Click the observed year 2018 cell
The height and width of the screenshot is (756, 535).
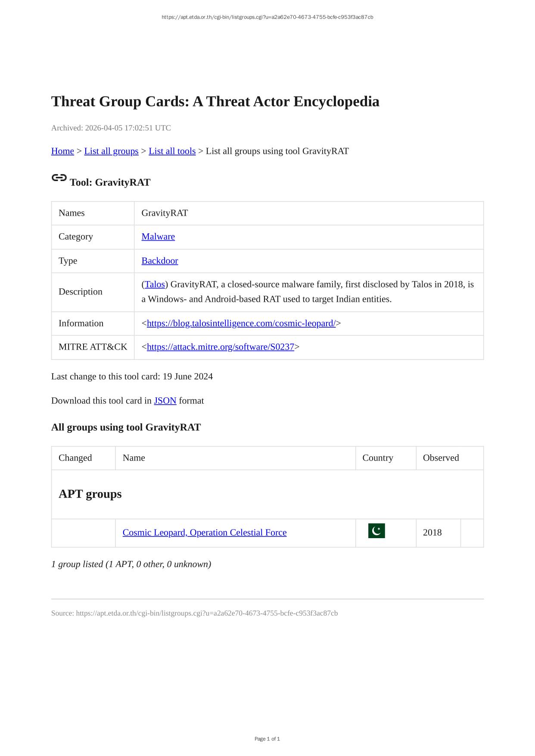coord(432,533)
